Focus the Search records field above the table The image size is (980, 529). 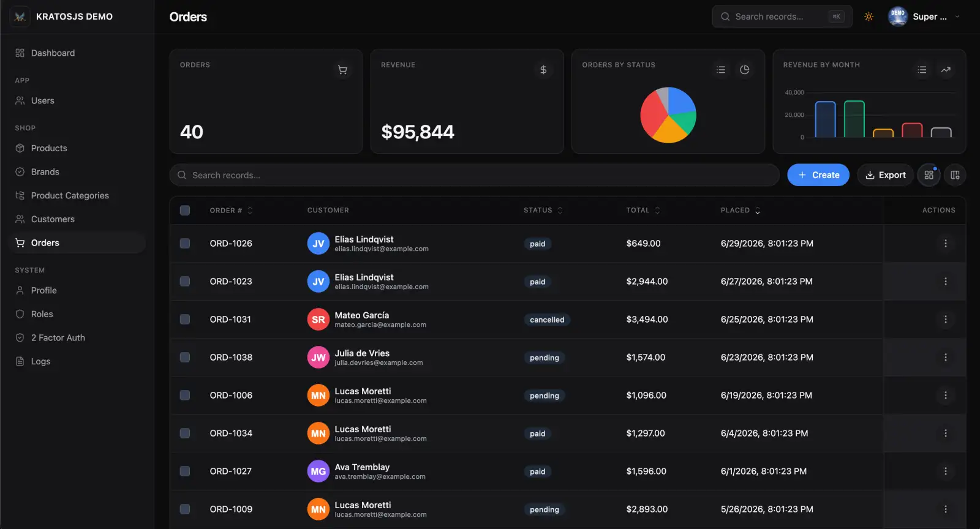(474, 175)
